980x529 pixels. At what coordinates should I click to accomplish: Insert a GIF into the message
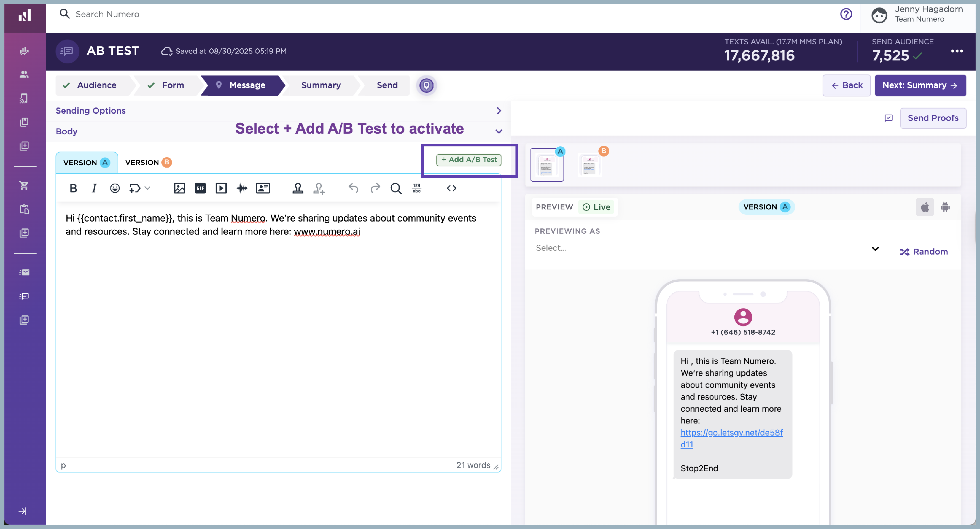click(x=200, y=188)
